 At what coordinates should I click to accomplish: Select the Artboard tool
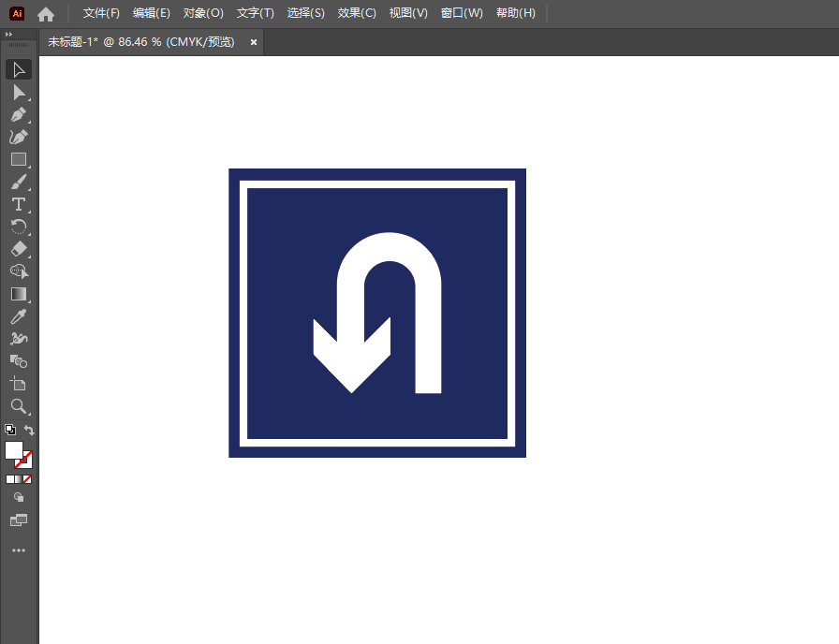coord(19,384)
